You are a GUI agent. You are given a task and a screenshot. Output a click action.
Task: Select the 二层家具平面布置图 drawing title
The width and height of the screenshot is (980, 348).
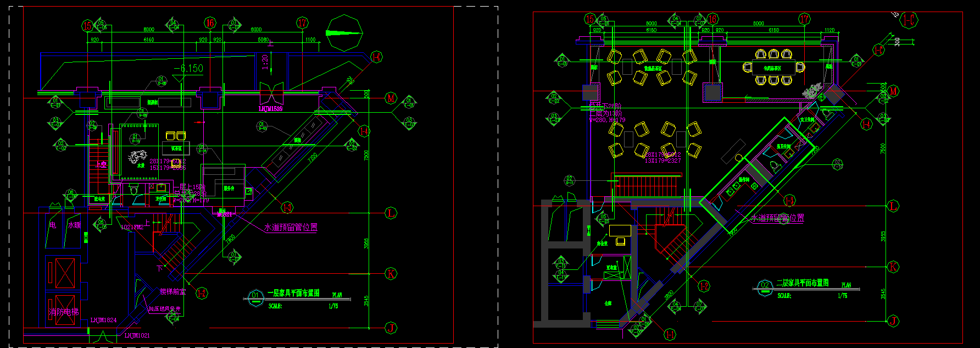[803, 283]
